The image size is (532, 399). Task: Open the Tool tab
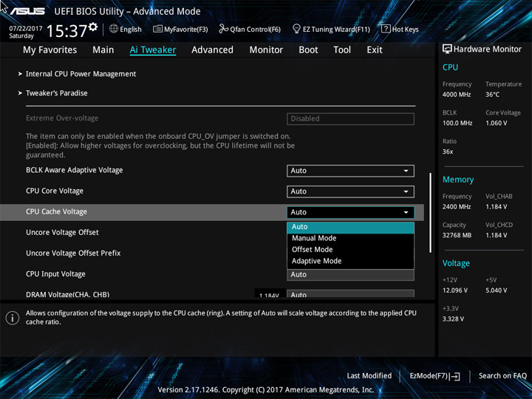342,50
